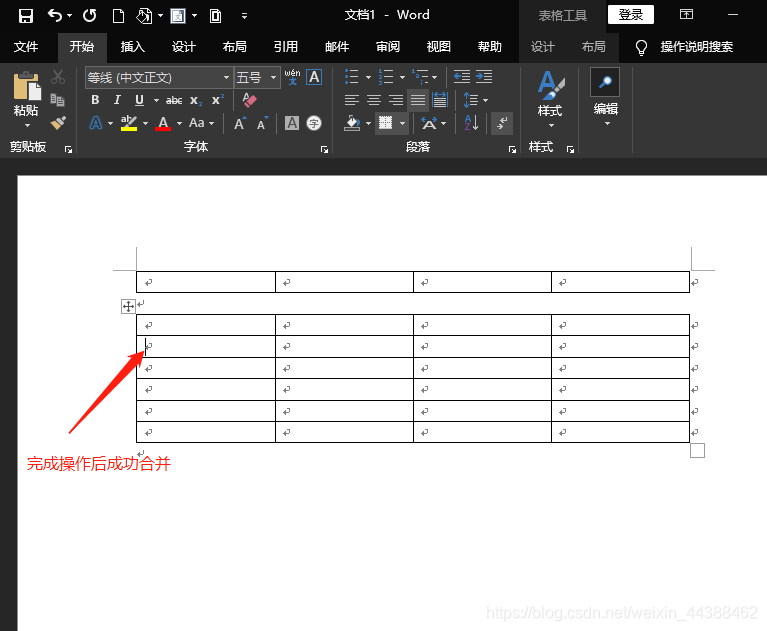This screenshot has width=767, height=631.
Task: Click the Ribbon Display Options button
Action: tap(686, 15)
